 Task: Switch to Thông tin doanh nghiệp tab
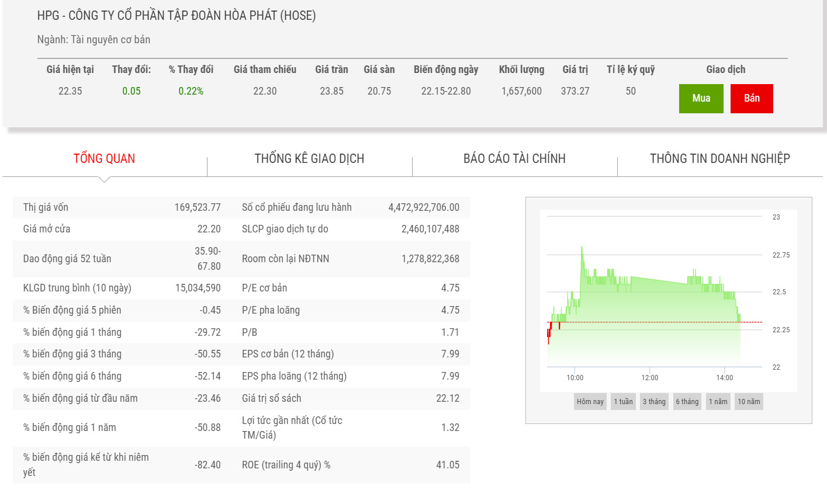pos(719,159)
